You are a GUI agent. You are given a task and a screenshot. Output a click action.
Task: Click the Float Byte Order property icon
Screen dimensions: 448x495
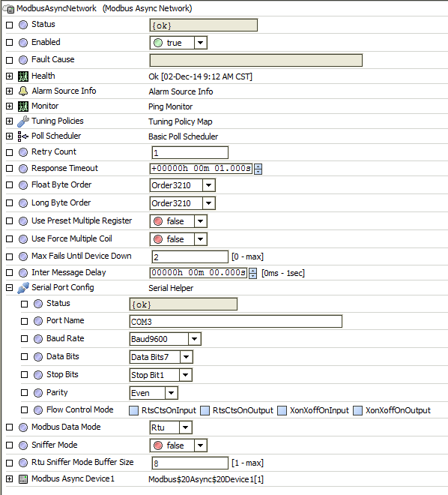(x=23, y=185)
